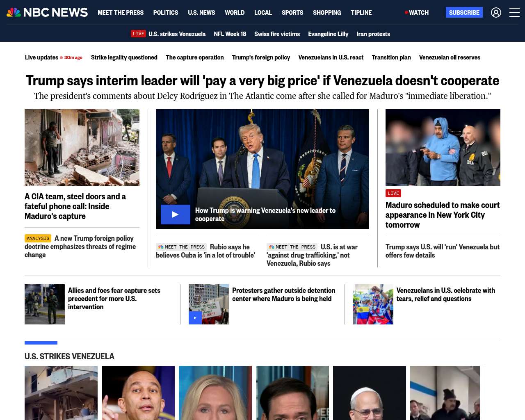Open the Iran protests trending link
Image resolution: width=525 pixels, height=420 pixels.
(x=373, y=34)
